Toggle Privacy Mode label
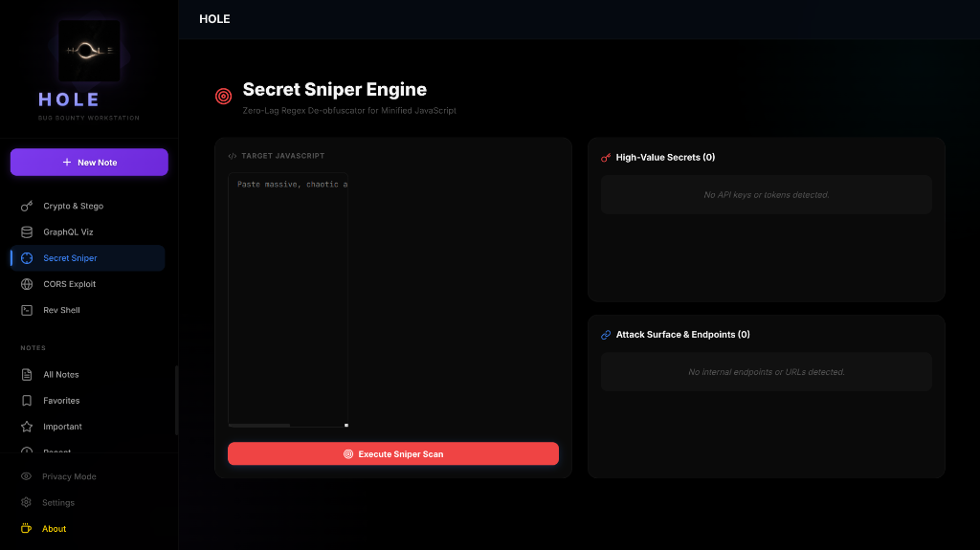 [69, 476]
